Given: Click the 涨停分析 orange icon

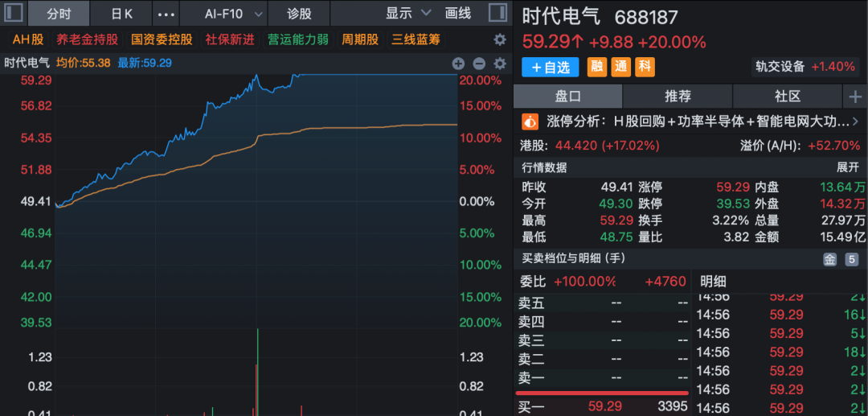Looking at the screenshot, I should [x=530, y=121].
